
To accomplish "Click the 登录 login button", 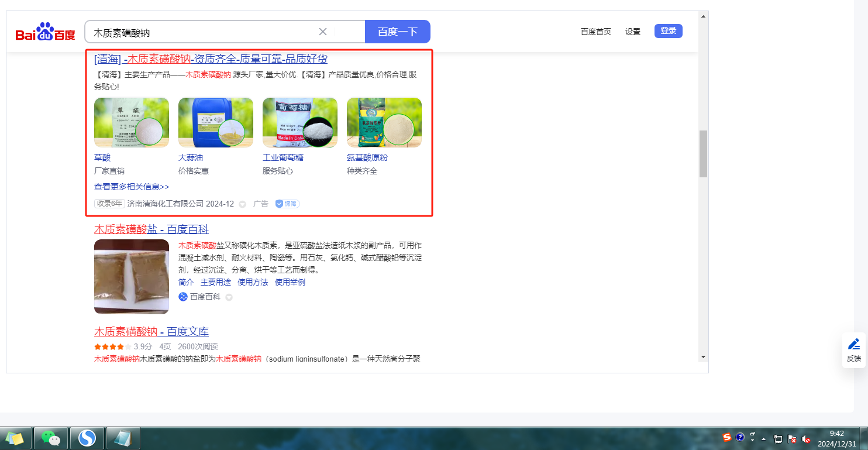I will (x=669, y=31).
